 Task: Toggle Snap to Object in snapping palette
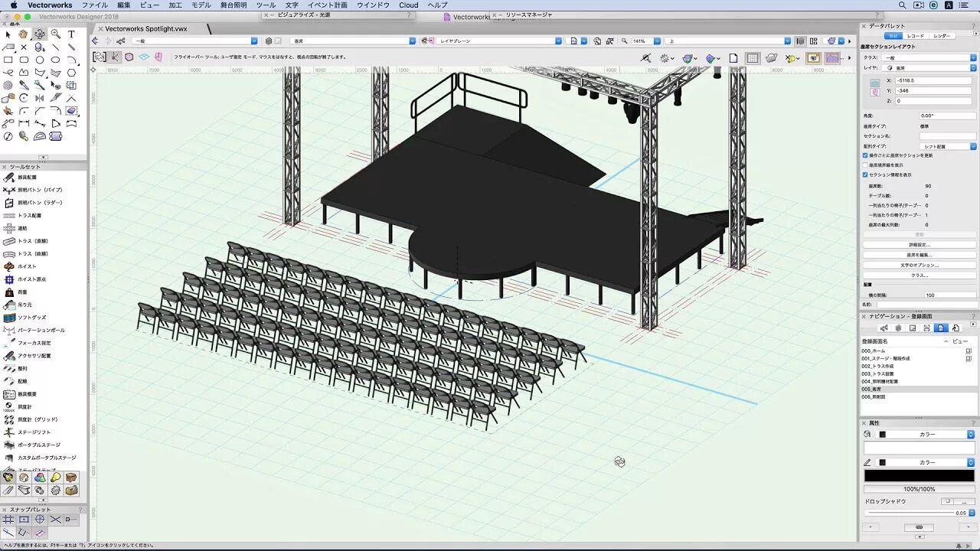24,520
